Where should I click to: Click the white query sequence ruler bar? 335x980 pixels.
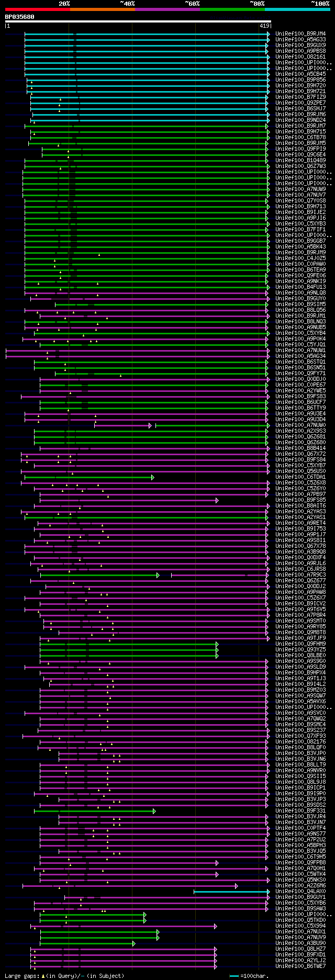tap(138, 21)
